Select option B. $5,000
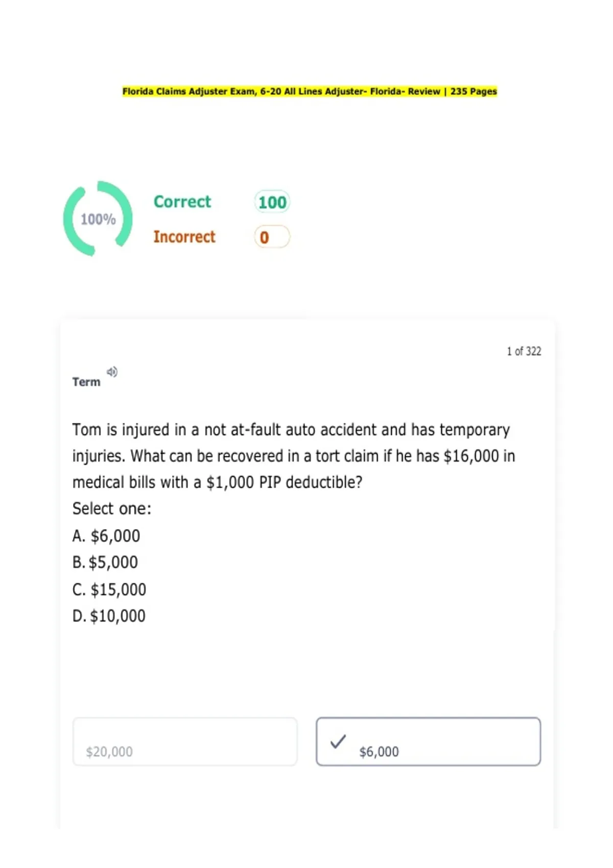The height and width of the screenshot is (868, 613). (105, 562)
